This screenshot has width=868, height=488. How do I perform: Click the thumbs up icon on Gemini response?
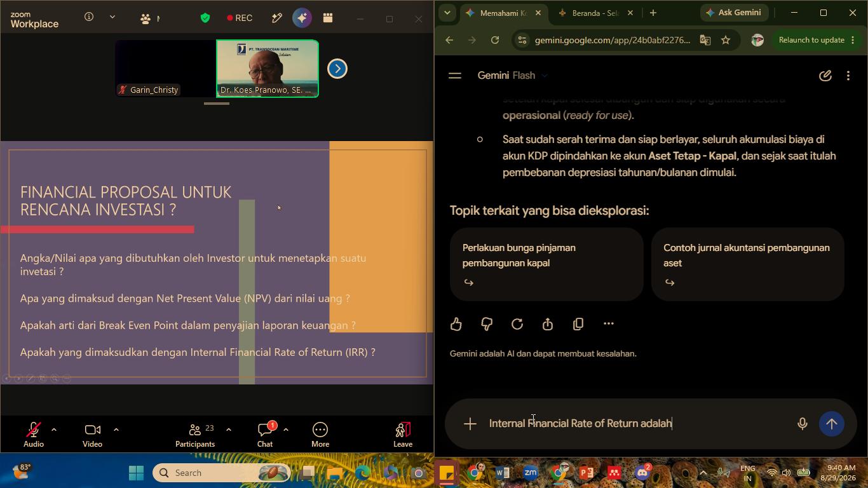[456, 324]
